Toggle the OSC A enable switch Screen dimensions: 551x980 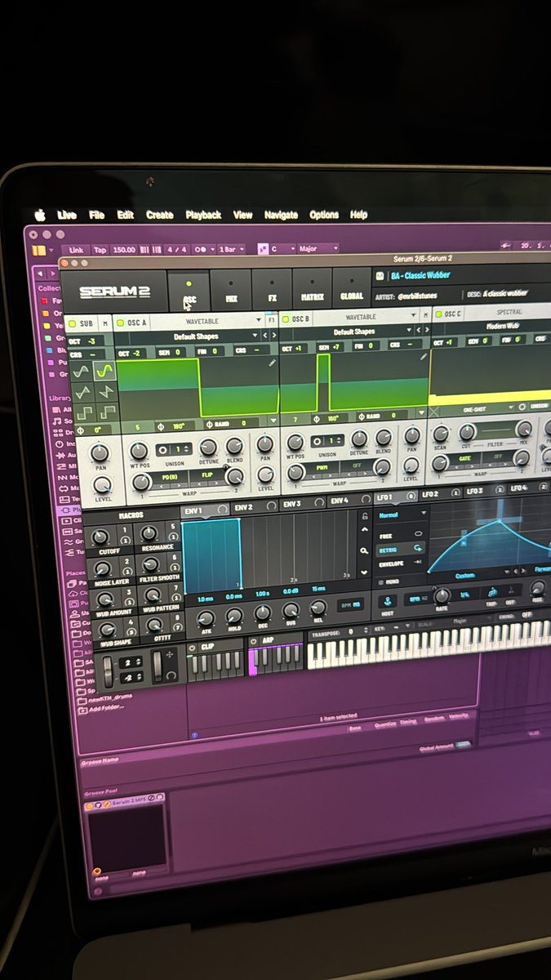pyautogui.click(x=119, y=323)
